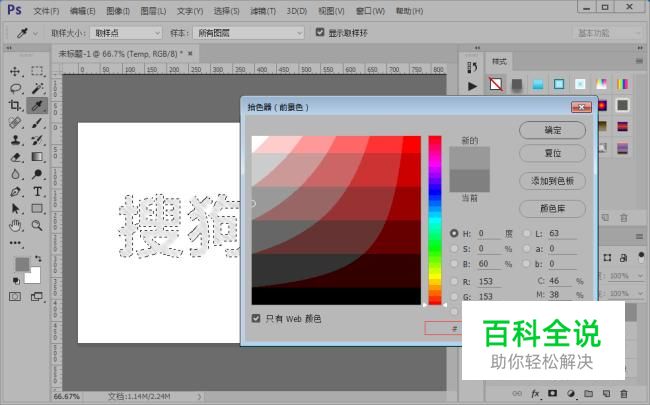Select the Pen tool
This screenshot has height=405, width=650.
click(15, 192)
